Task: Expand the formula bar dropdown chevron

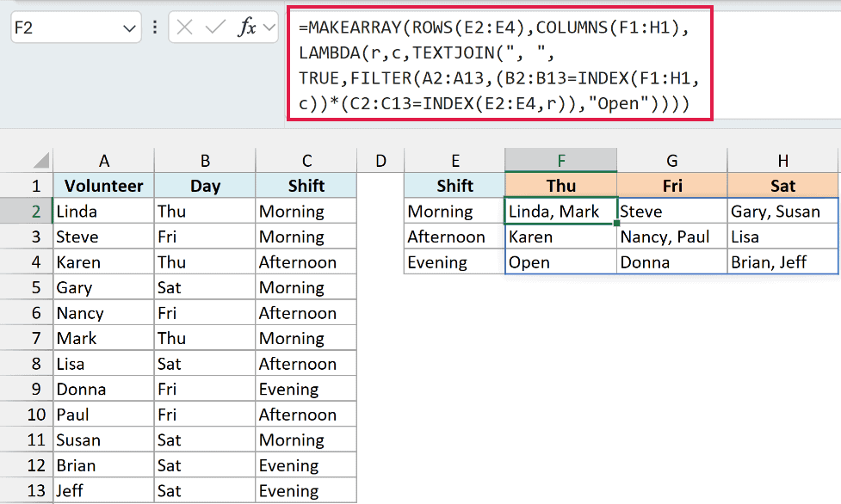Action: (x=269, y=27)
